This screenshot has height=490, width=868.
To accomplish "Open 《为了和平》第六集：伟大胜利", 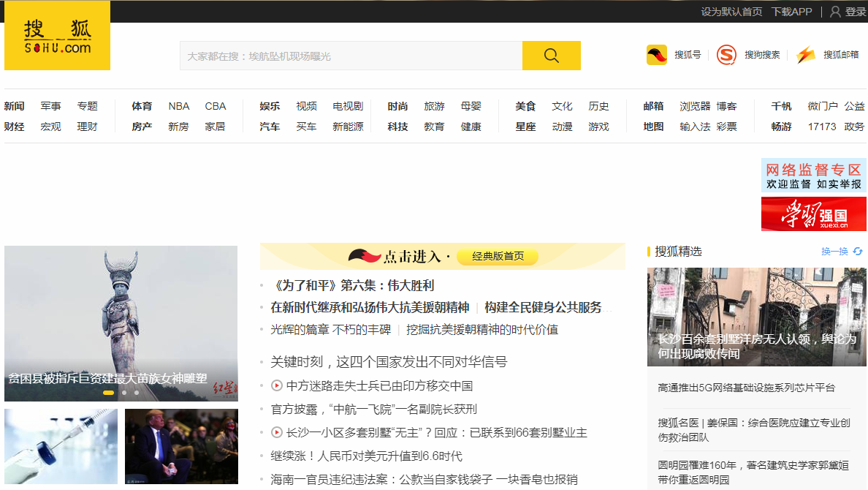I will [x=352, y=285].
